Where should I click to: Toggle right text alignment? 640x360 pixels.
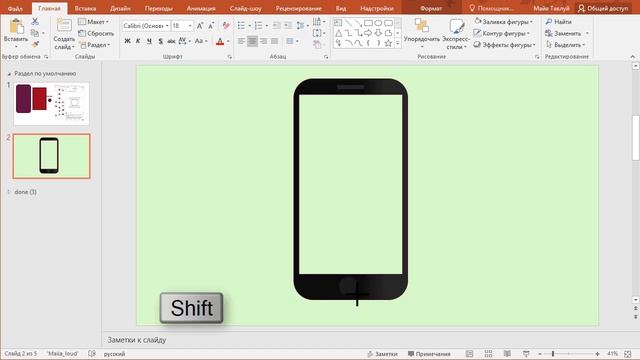tap(264, 41)
